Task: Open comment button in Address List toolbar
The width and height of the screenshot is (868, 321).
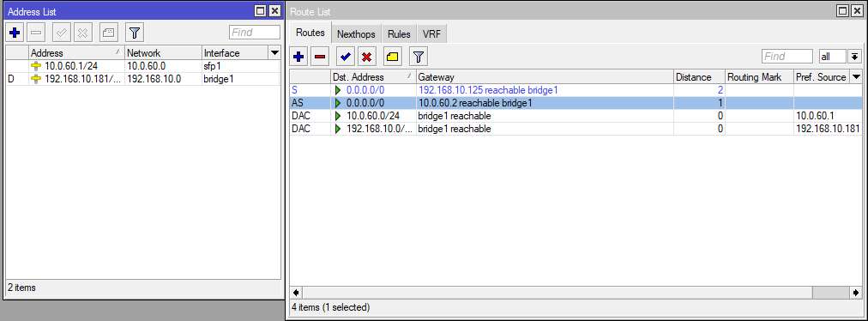Action: coord(109,33)
